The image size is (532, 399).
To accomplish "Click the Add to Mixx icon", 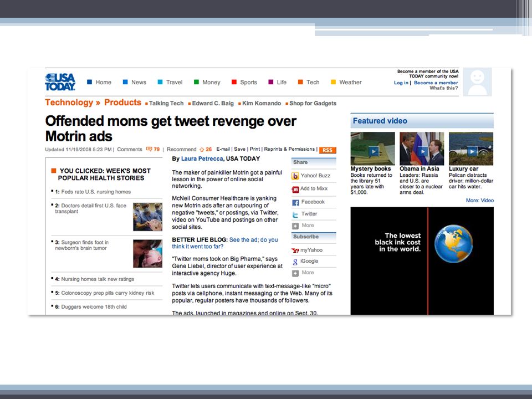I will pos(295,190).
